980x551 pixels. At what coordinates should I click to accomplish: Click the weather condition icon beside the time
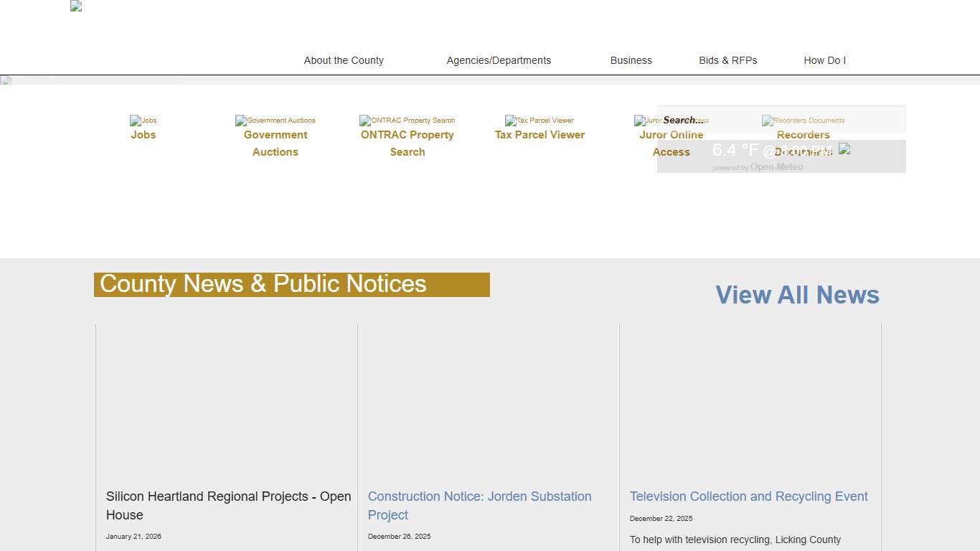[x=844, y=149]
